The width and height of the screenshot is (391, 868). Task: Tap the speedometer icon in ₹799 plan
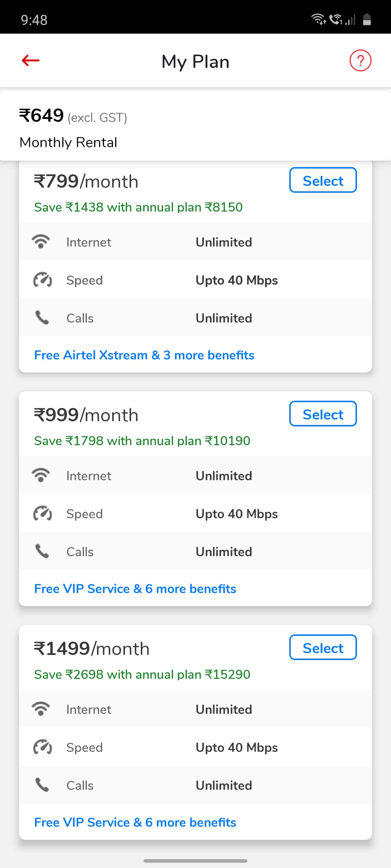point(42,280)
